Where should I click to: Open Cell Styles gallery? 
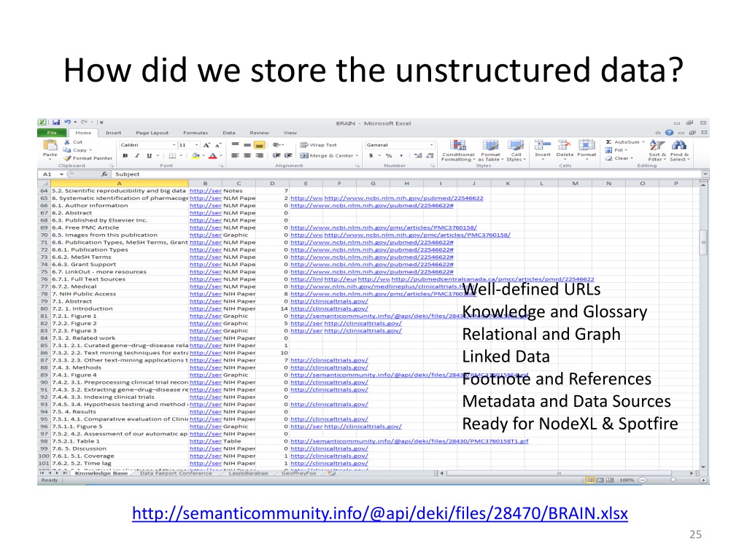(x=516, y=150)
